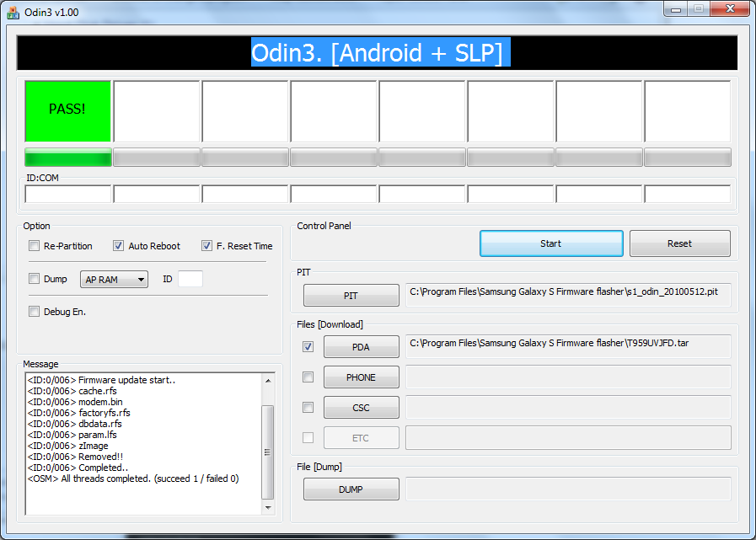Click the Reset button in Control Panel
The width and height of the screenshot is (756, 540).
click(680, 243)
